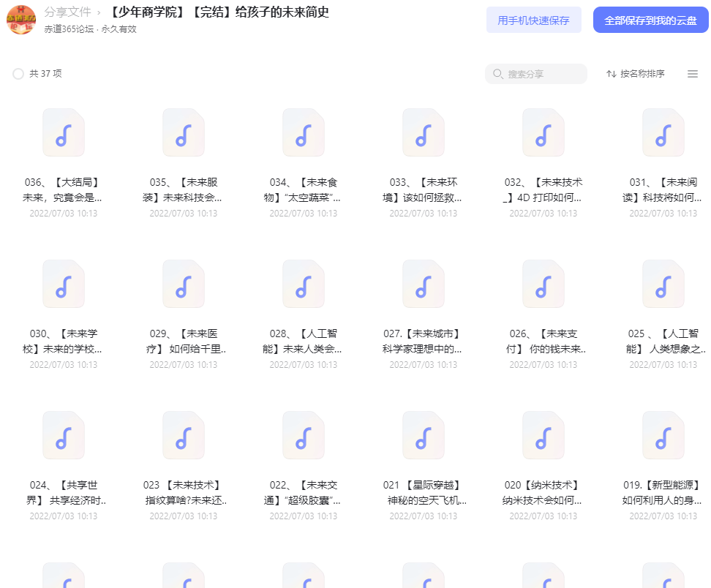711x588 pixels.
Task: Open audio file icon for 026 【未来支付】
Action: point(543,284)
